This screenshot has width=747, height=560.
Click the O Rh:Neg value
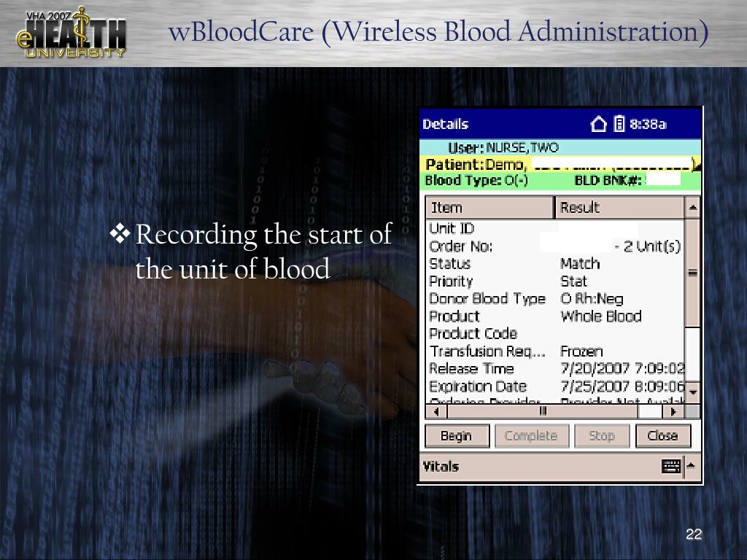click(x=592, y=298)
